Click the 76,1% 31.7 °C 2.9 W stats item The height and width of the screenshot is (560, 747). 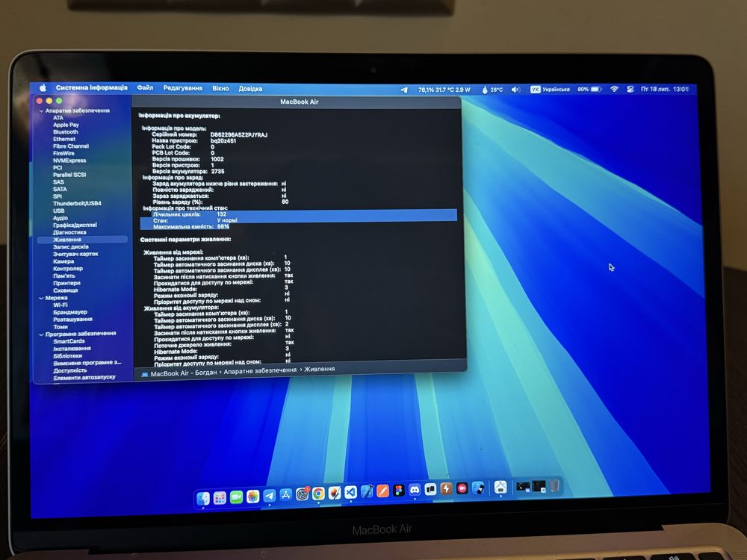[444, 90]
